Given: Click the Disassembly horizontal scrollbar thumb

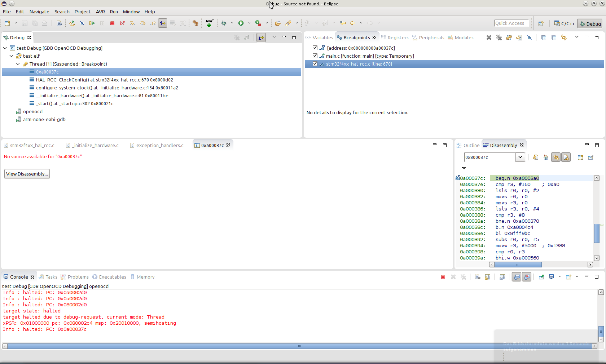Looking at the screenshot, I should pyautogui.click(x=518, y=265).
